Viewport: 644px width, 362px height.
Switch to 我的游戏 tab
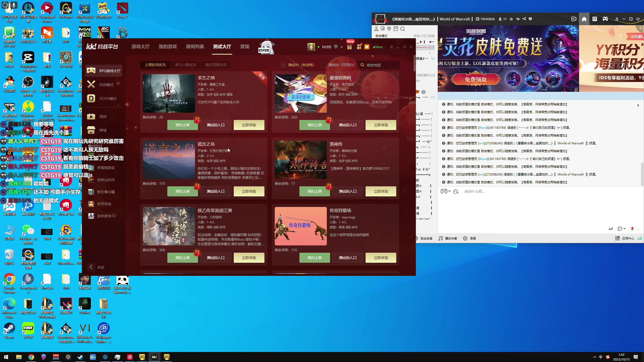[168, 47]
